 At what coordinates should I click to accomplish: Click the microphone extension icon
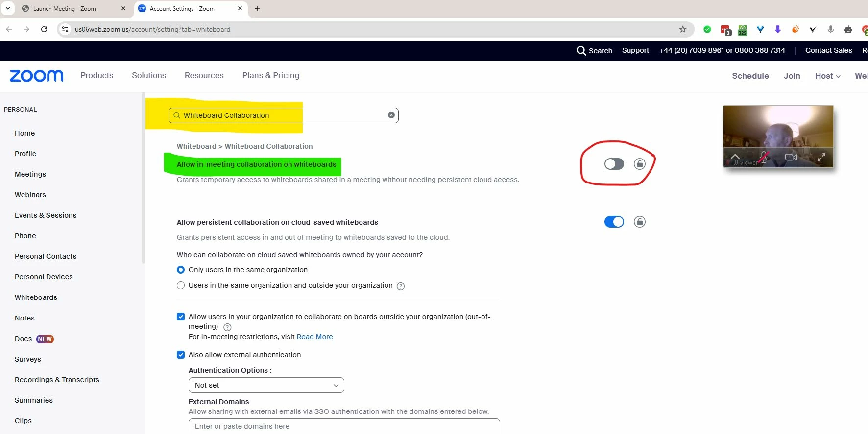[831, 29]
